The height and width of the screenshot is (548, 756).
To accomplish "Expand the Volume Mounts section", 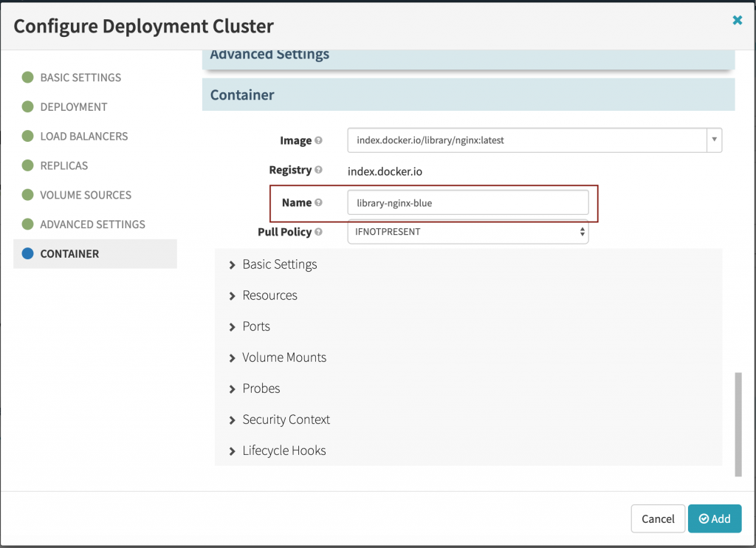I will tap(283, 357).
